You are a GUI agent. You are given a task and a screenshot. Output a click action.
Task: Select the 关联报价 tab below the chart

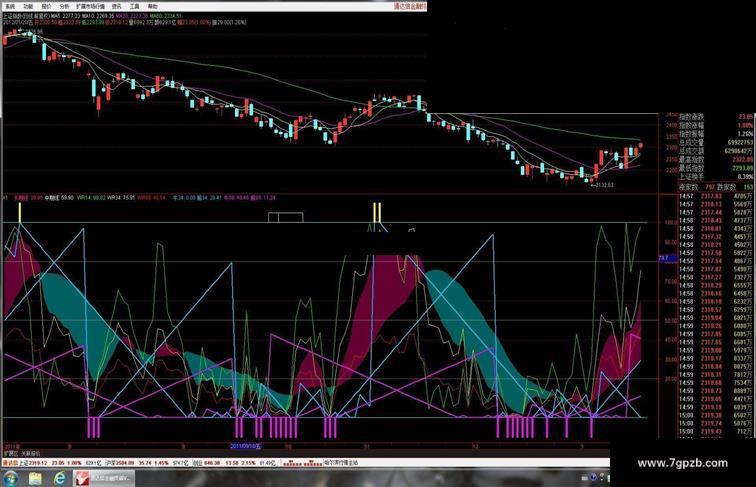[31, 454]
